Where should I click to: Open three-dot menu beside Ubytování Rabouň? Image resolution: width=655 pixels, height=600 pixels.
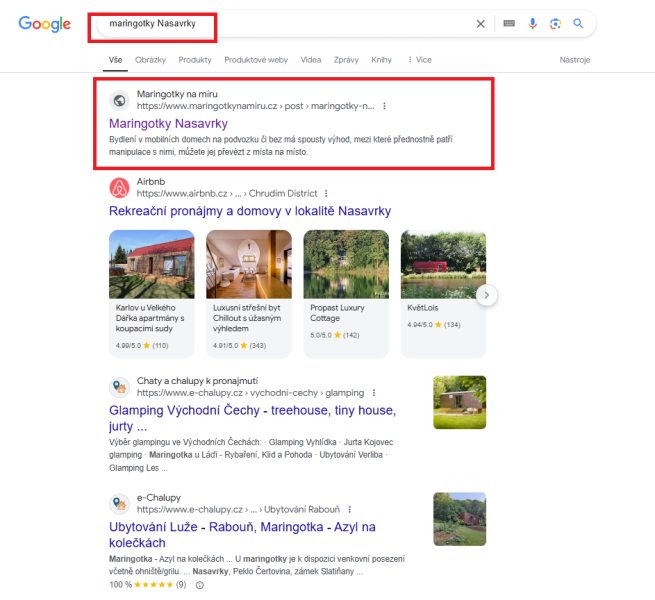[x=350, y=509]
